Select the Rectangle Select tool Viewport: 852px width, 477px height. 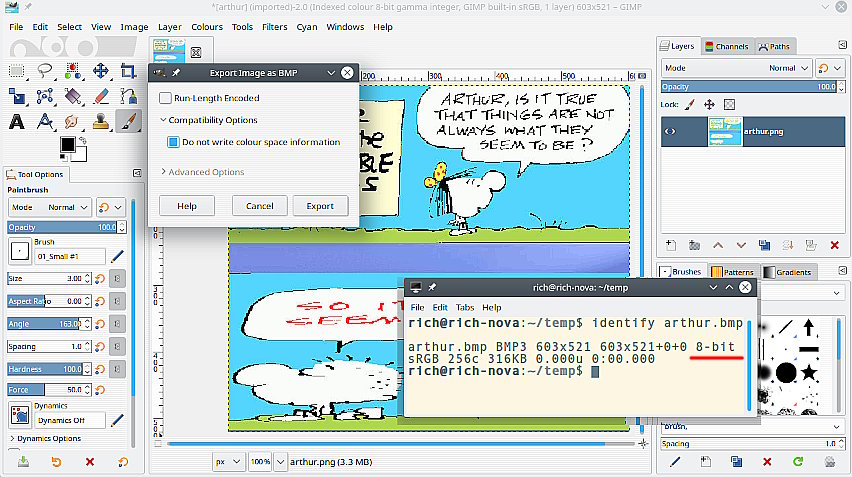point(17,71)
